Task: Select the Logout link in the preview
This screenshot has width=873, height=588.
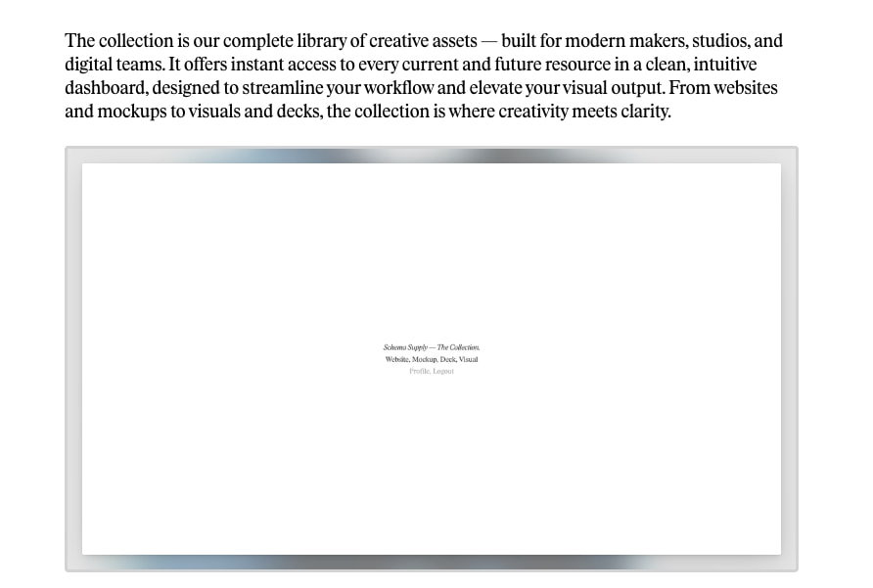Action: (x=443, y=372)
